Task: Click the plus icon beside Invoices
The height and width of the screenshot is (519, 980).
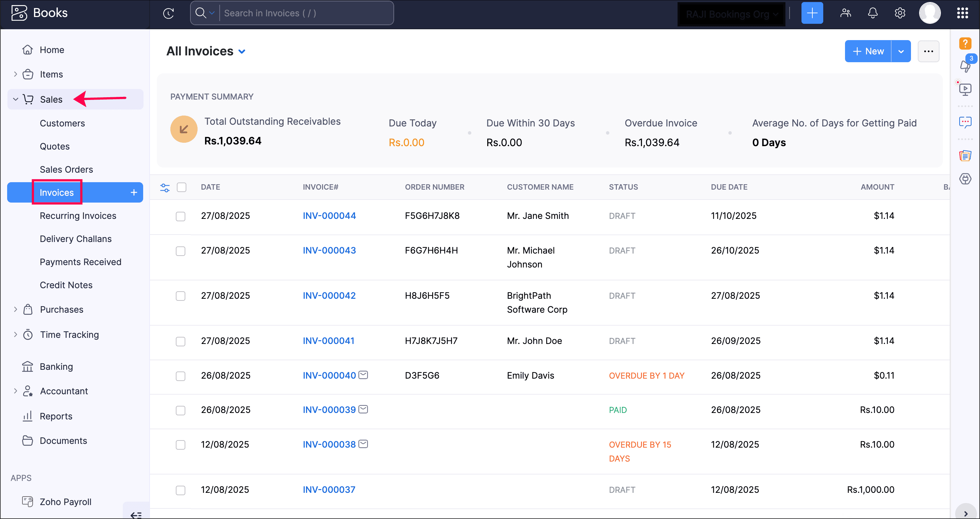Action: click(x=134, y=193)
